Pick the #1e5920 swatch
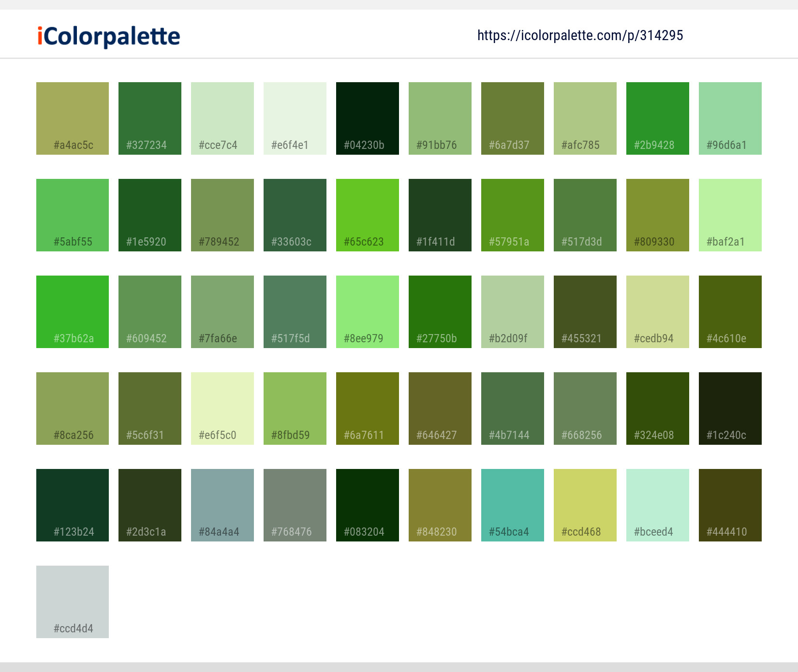 (150, 215)
